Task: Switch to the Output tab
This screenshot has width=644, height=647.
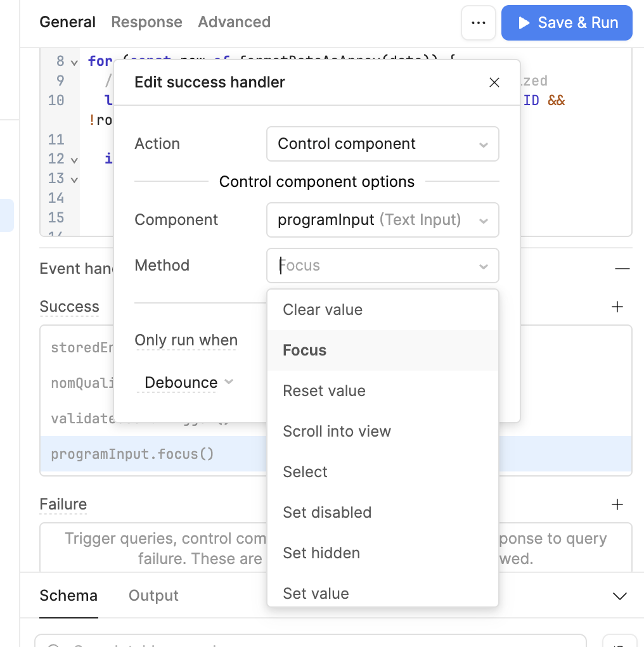Action: [x=153, y=596]
